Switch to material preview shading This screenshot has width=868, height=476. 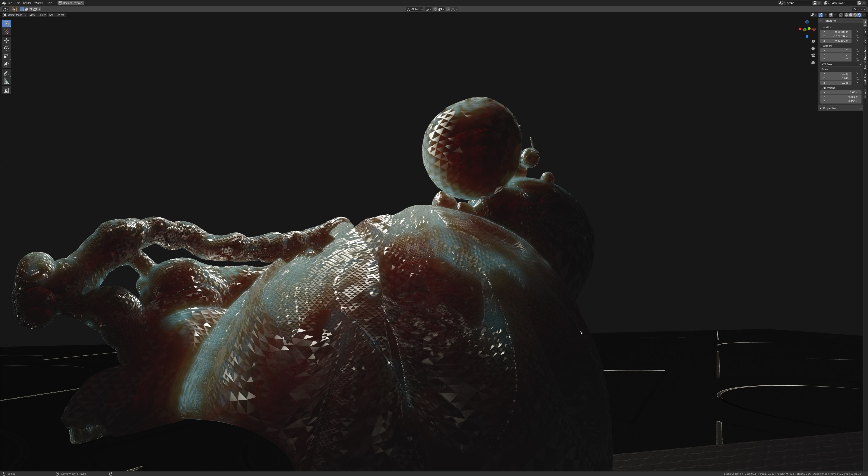pyautogui.click(x=855, y=15)
